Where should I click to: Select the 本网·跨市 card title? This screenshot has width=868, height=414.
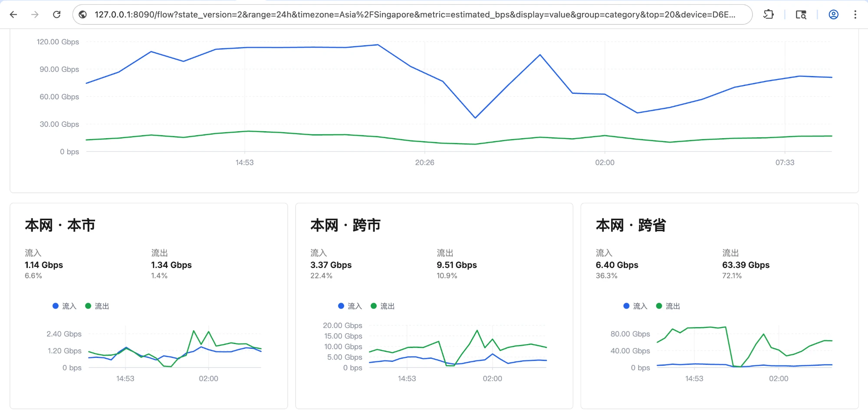(x=345, y=225)
